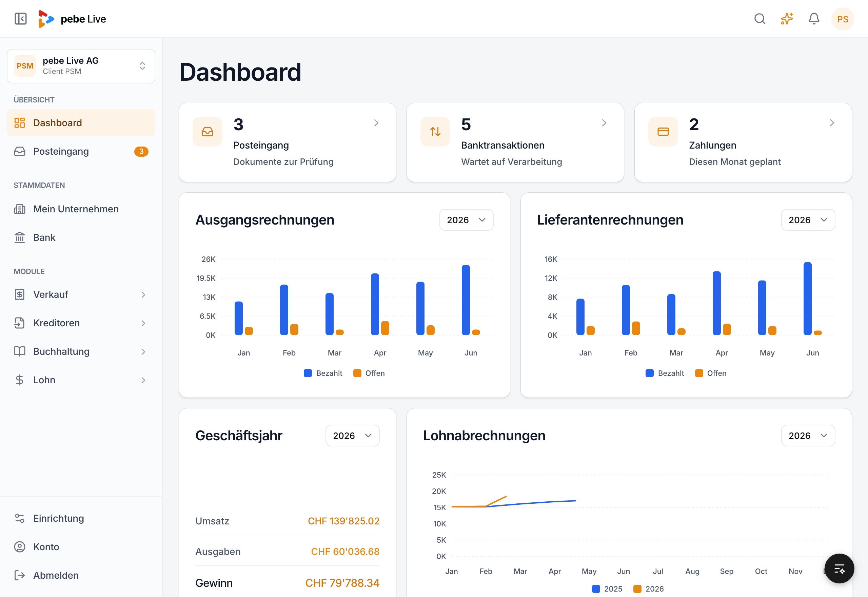Screen dimensions: 868x597
Task: Click the inbox icon on Posteingang card
Action: click(208, 132)
